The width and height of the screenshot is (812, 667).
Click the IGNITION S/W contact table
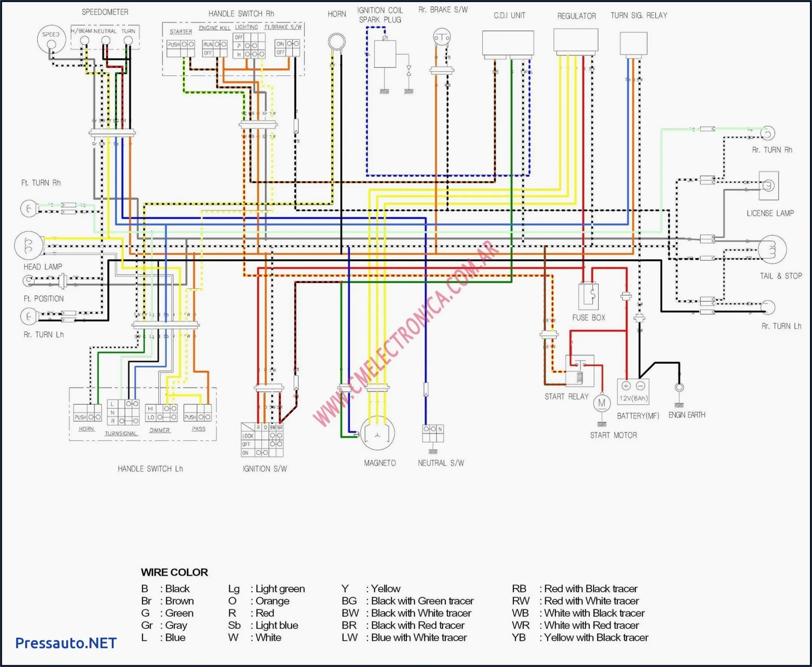262,440
